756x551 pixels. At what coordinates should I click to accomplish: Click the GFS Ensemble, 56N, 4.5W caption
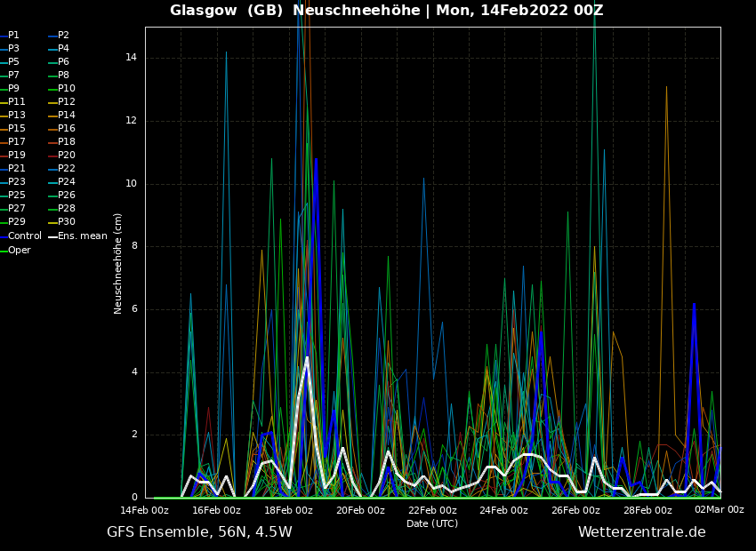click(x=199, y=532)
